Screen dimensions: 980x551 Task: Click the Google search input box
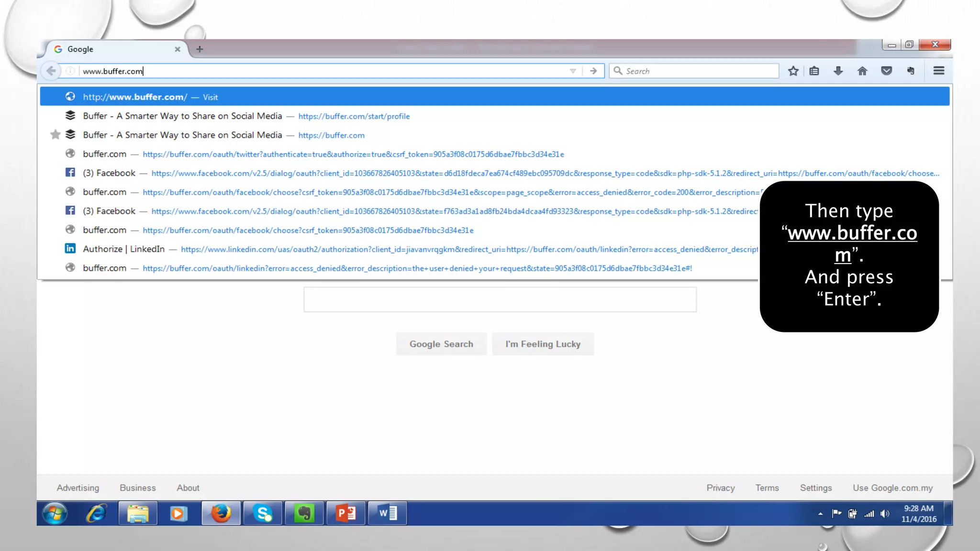[500, 299]
